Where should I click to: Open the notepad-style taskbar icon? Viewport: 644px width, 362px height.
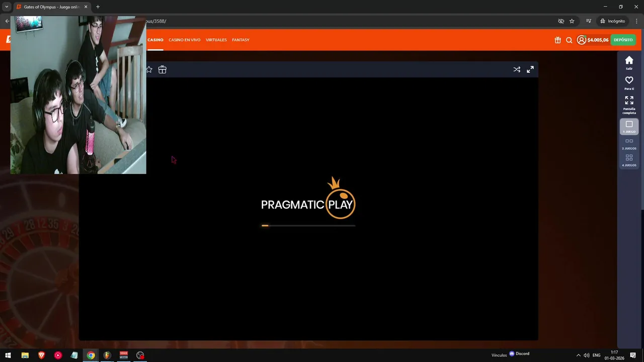(74, 355)
